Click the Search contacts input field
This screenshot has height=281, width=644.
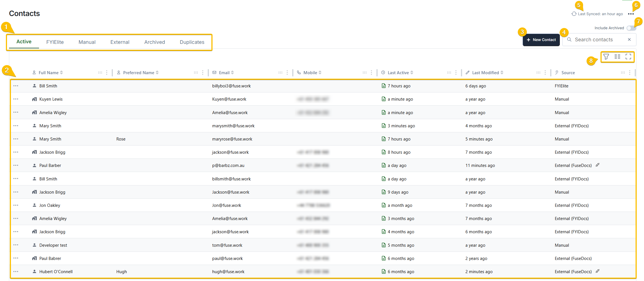[x=598, y=40]
